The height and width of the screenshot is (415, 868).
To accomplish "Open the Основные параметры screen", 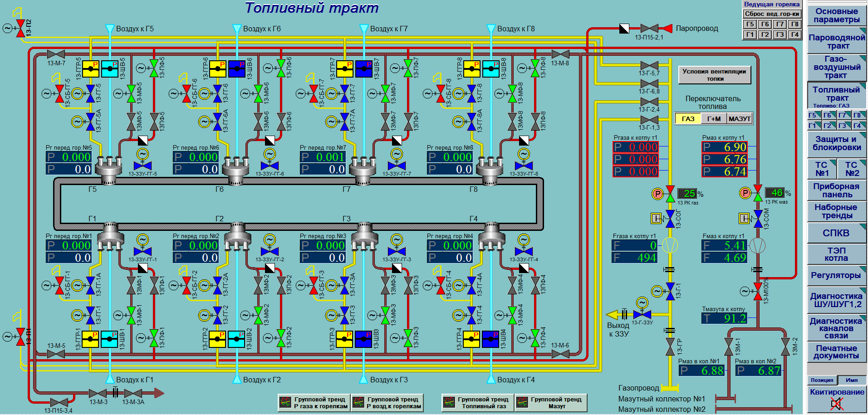I will (836, 15).
